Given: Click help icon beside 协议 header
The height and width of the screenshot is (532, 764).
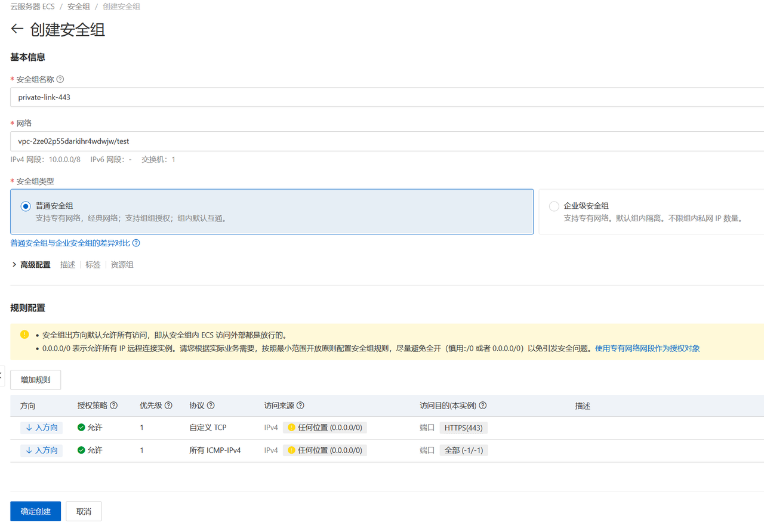Looking at the screenshot, I should click(x=211, y=406).
